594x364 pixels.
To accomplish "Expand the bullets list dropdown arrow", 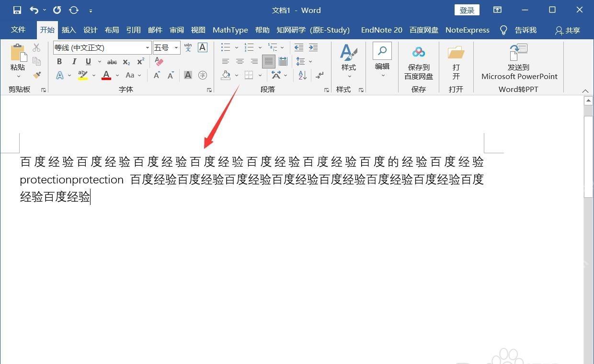I will 237,47.
